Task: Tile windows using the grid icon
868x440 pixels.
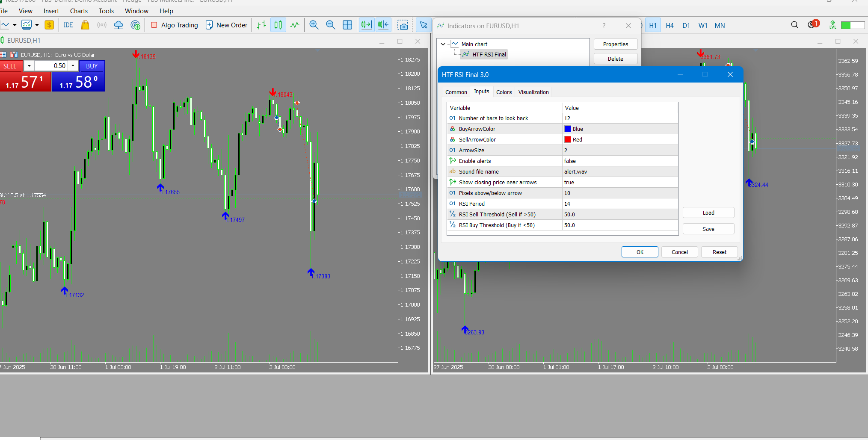Action: (347, 25)
